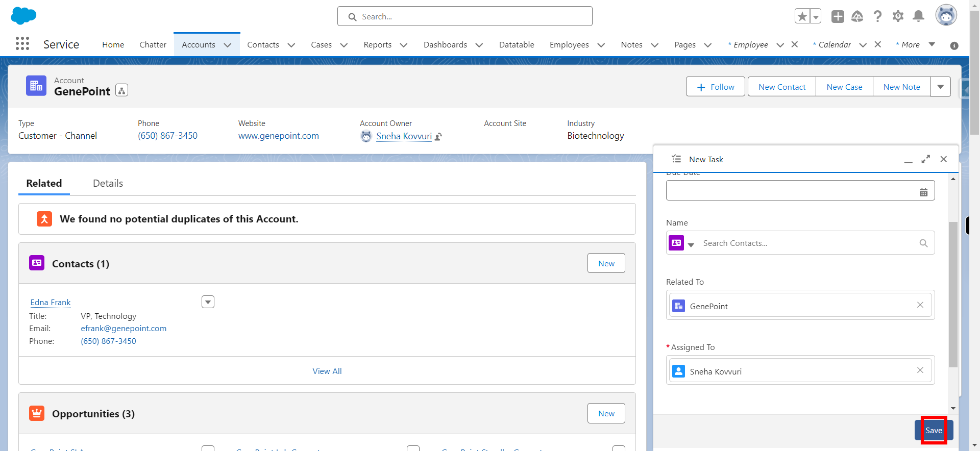
Task: Expand the Accounts tab dropdown
Action: tap(228, 45)
